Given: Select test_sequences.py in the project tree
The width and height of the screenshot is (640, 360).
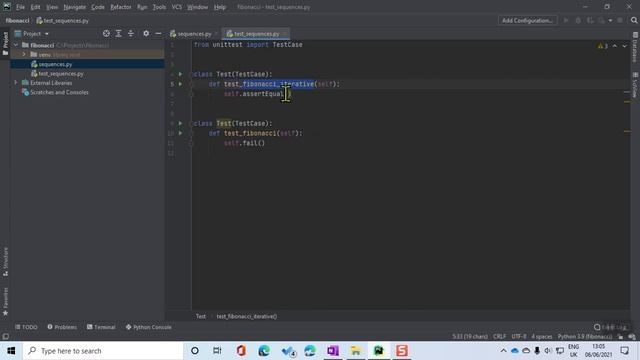Looking at the screenshot, I should (x=61, y=73).
